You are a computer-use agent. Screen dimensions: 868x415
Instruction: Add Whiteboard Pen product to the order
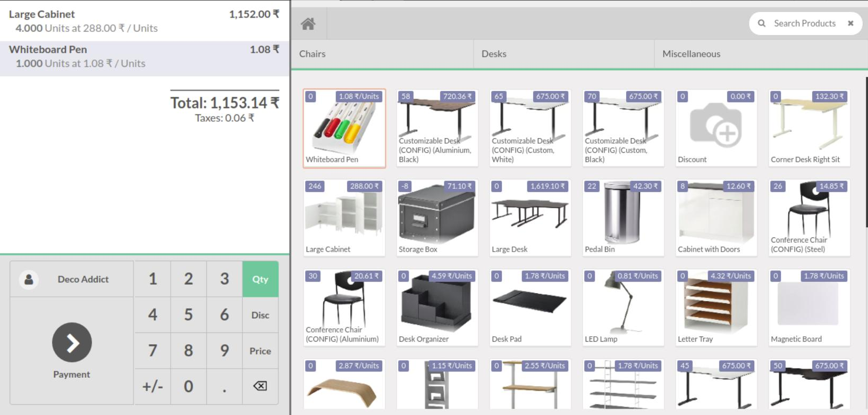click(x=344, y=128)
